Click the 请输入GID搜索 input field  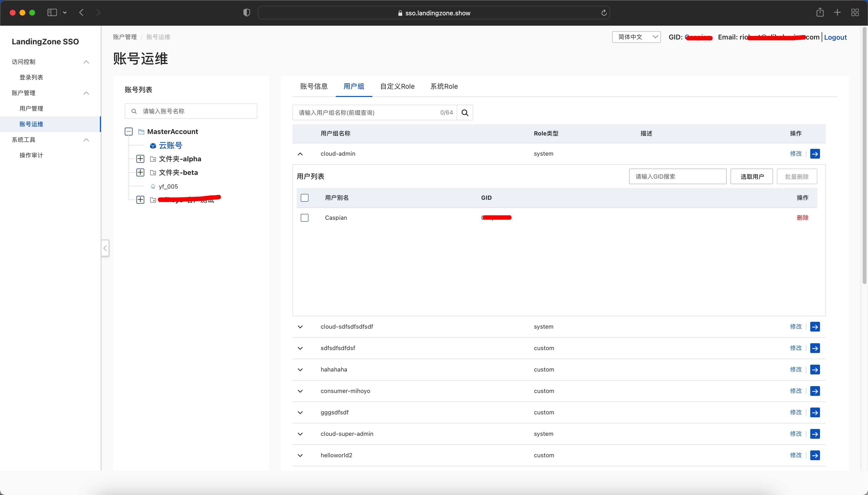coord(677,176)
